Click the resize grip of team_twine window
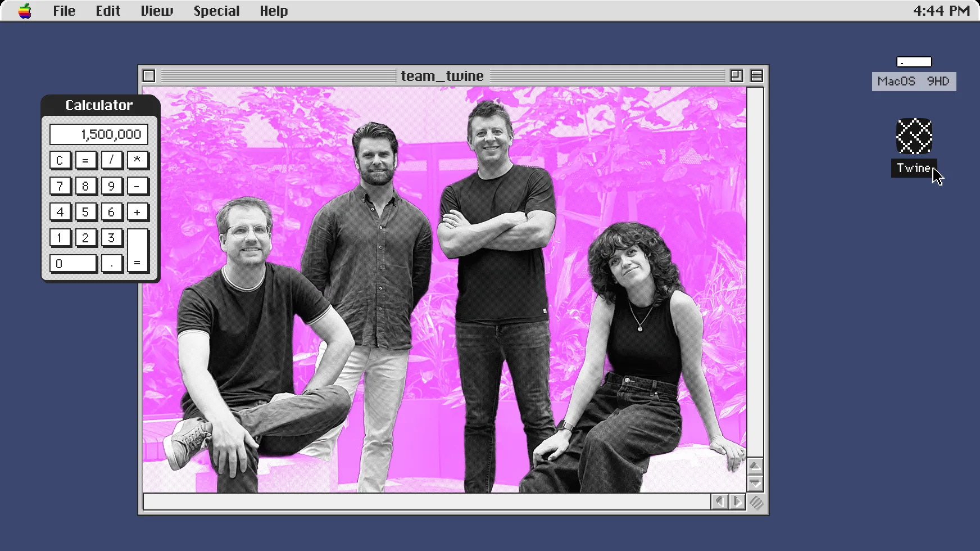The width and height of the screenshot is (980, 551). (756, 502)
